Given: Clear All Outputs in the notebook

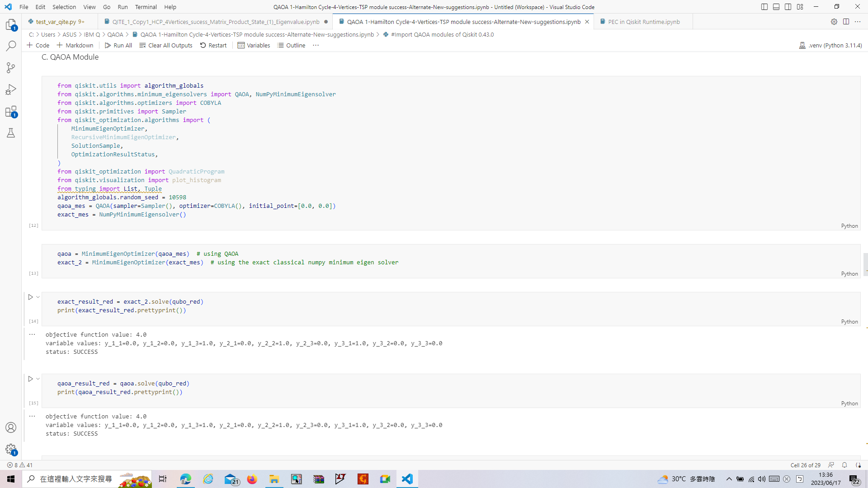Looking at the screenshot, I should point(165,45).
